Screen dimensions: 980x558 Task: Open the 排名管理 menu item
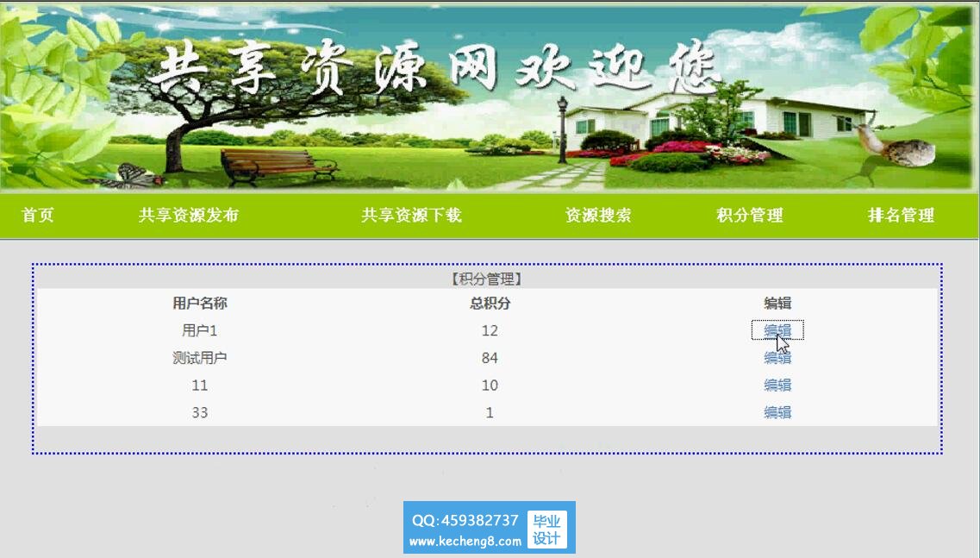pyautogui.click(x=901, y=216)
